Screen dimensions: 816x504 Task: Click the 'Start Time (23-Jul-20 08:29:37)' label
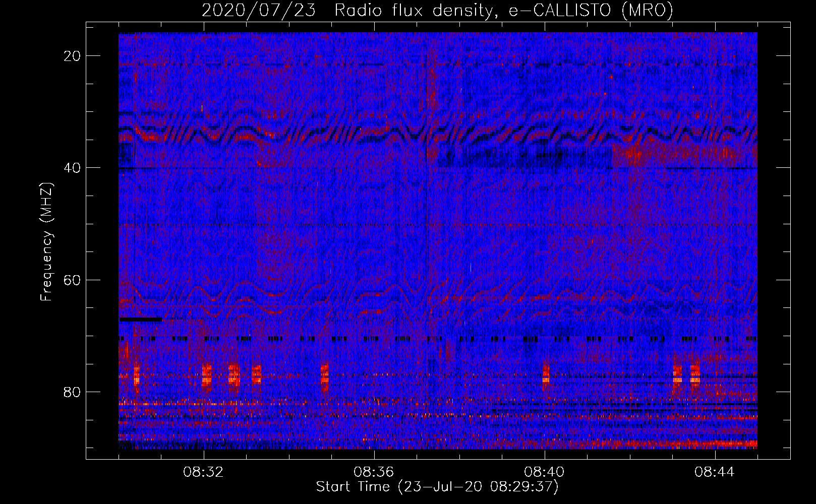tap(437, 487)
